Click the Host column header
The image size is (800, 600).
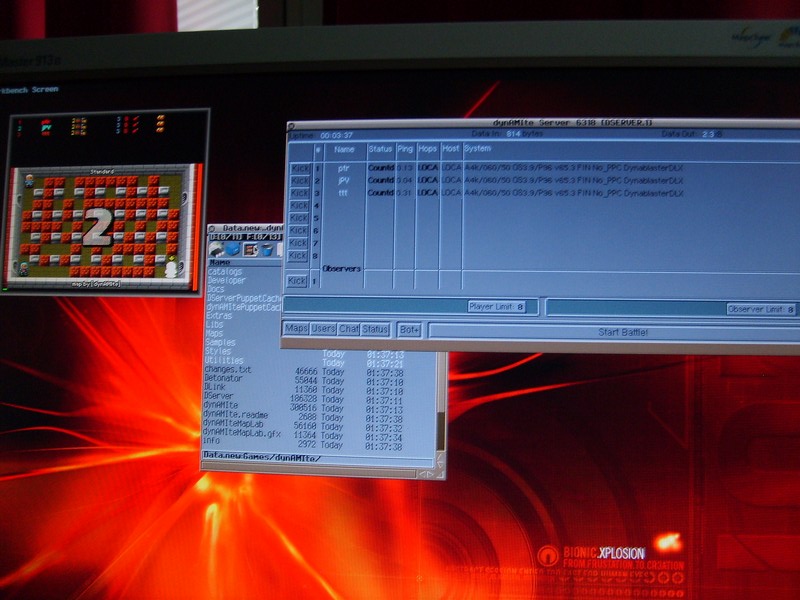pyautogui.click(x=451, y=149)
